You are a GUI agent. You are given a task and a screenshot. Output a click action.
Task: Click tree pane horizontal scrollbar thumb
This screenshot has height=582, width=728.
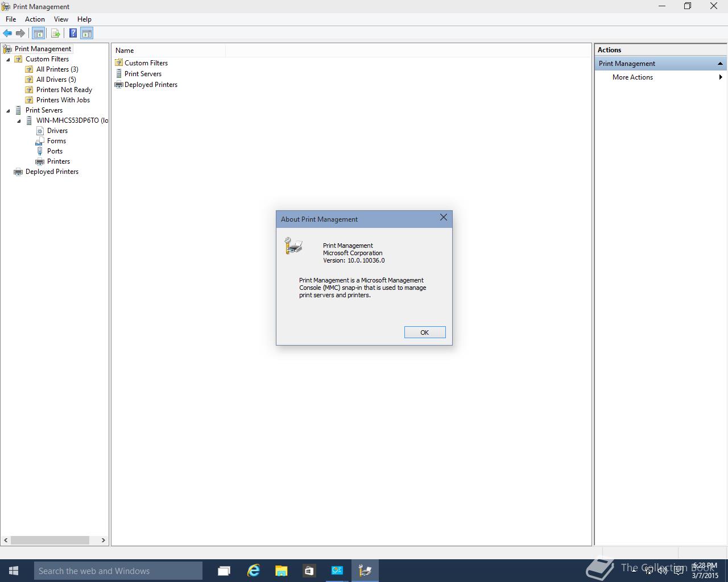click(x=50, y=541)
